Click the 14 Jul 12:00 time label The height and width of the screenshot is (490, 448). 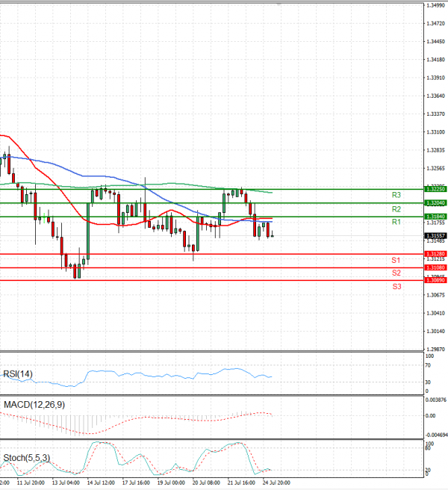(101, 483)
